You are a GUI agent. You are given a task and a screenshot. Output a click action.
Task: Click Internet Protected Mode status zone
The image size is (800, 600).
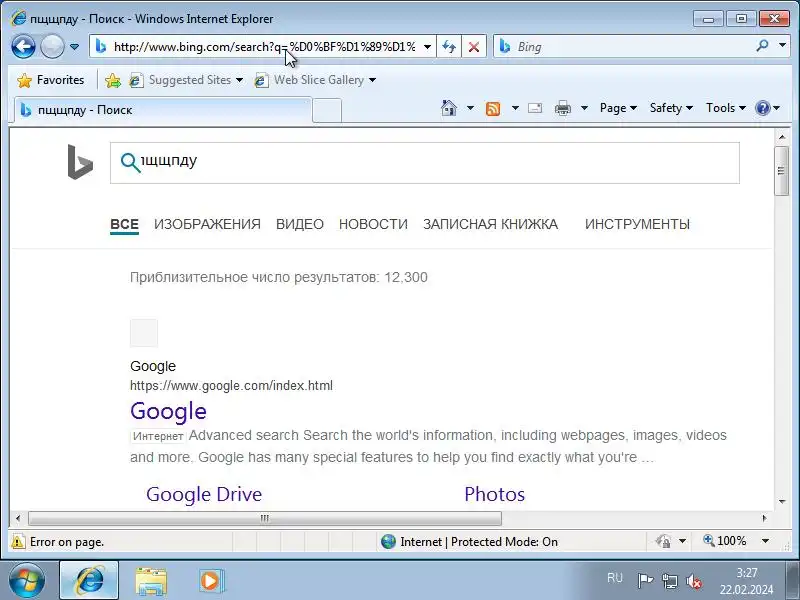pyautogui.click(x=469, y=541)
